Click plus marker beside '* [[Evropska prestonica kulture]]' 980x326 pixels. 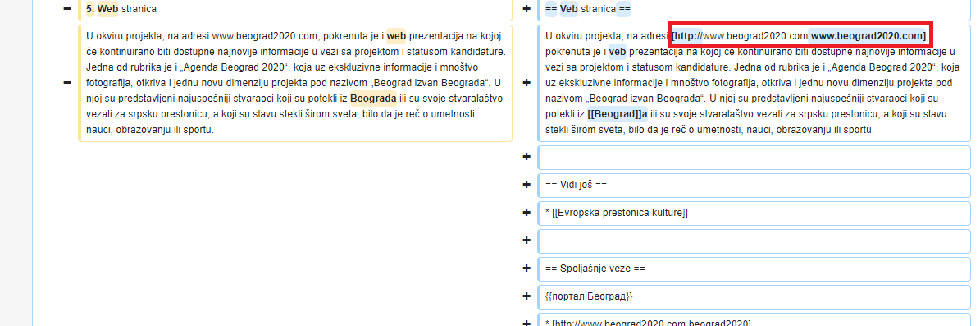(x=526, y=213)
